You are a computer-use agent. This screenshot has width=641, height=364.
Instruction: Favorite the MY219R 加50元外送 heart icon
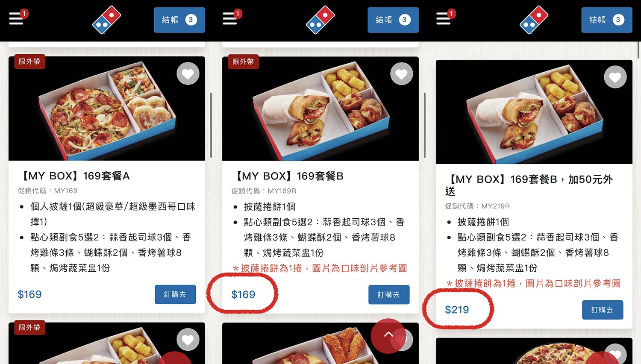click(x=615, y=77)
